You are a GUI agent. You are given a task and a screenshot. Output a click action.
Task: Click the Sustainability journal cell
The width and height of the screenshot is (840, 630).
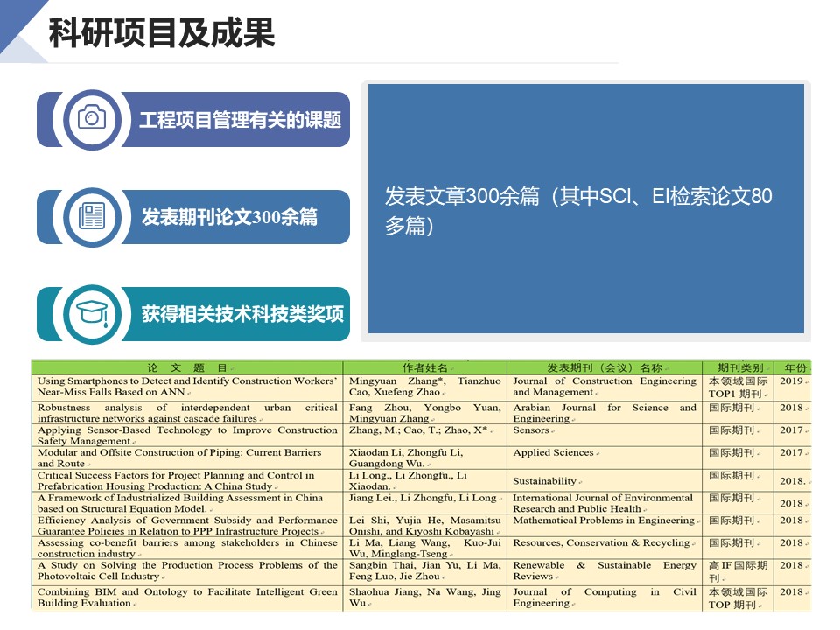(545, 481)
